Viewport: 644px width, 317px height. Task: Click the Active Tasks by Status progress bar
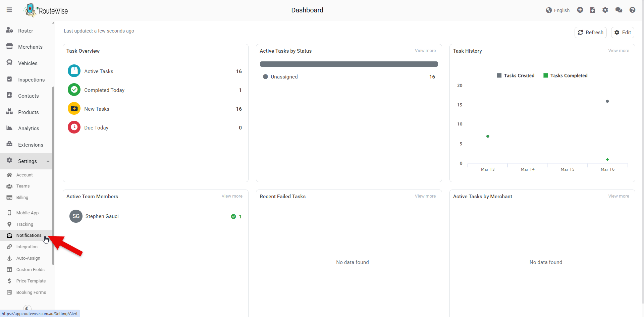349,64
